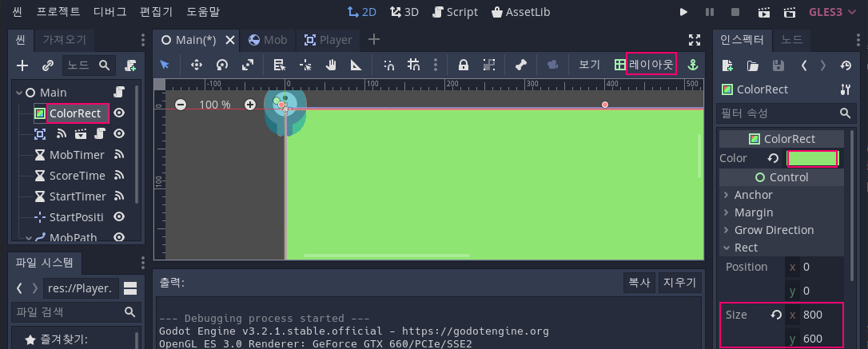The height and width of the screenshot is (349, 868).
Task: Click the create new resource icon in inspector
Action: click(727, 65)
